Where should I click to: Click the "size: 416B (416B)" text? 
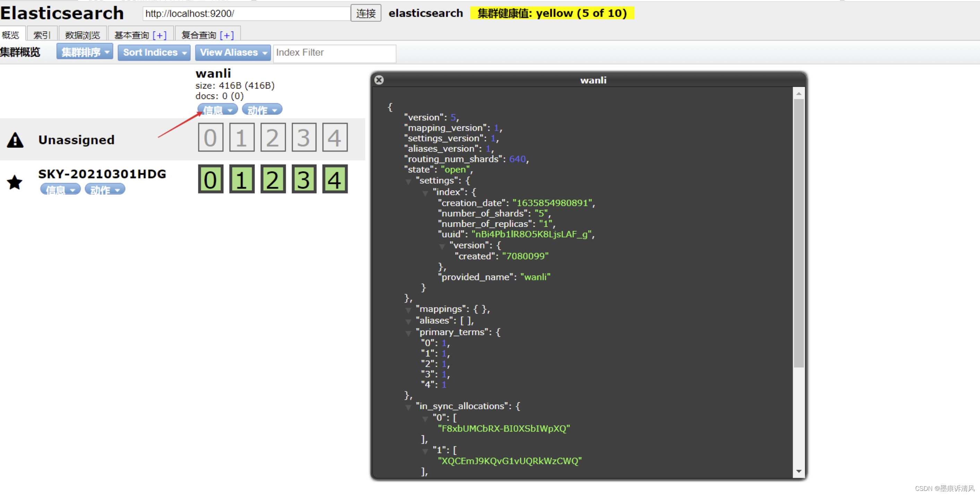pyautogui.click(x=235, y=85)
